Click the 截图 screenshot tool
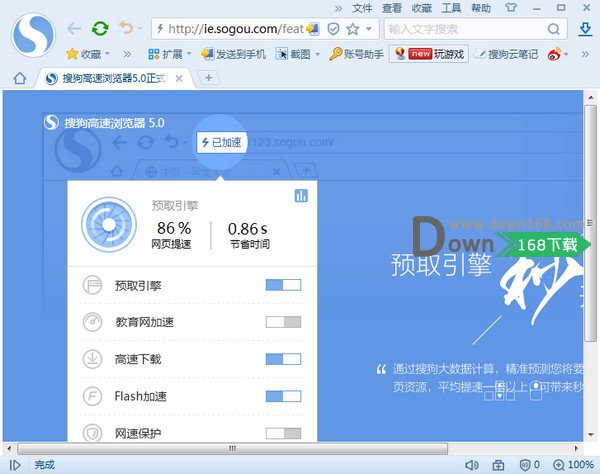The width and height of the screenshot is (600, 474). pos(293,54)
